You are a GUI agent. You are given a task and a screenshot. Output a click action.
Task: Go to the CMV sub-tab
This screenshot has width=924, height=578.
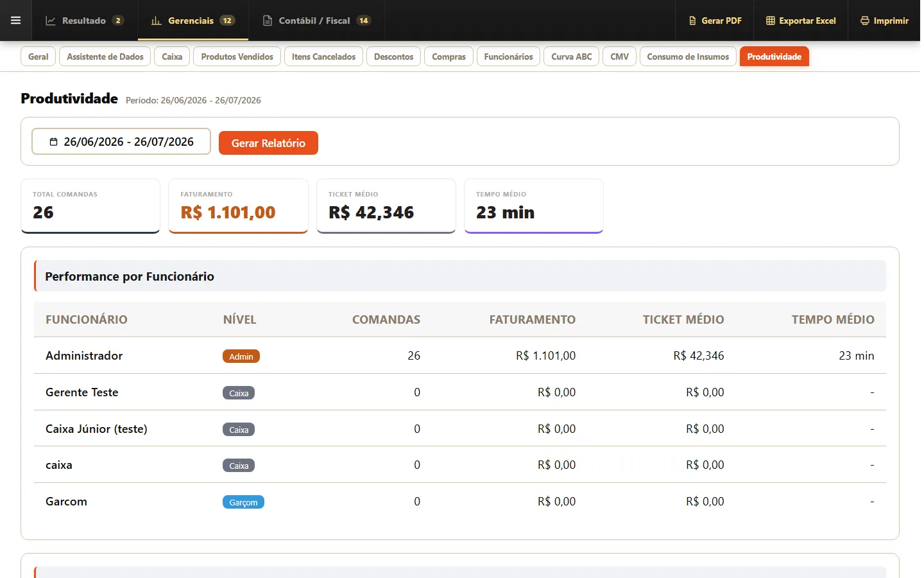tap(620, 57)
